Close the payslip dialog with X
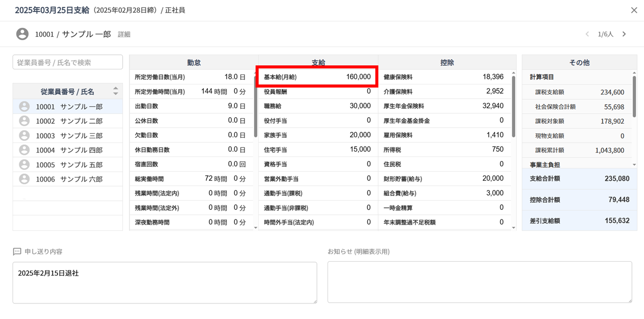 (x=634, y=10)
